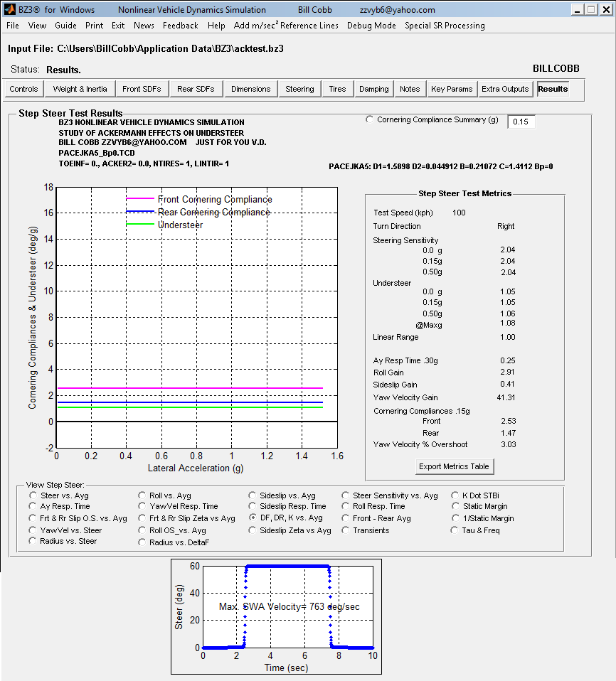
Task: Switch to the Front SDFs tab
Action: pyautogui.click(x=142, y=89)
